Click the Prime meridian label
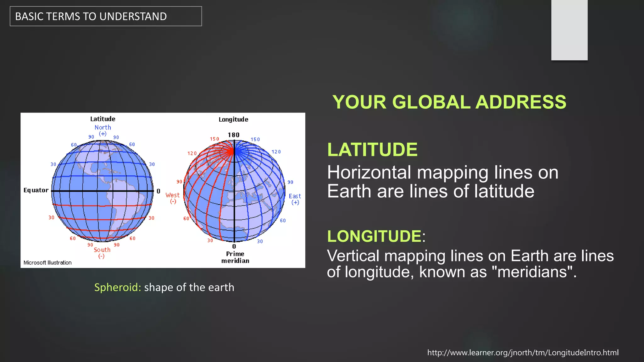Viewport: 644px width, 362px height. pos(235,257)
